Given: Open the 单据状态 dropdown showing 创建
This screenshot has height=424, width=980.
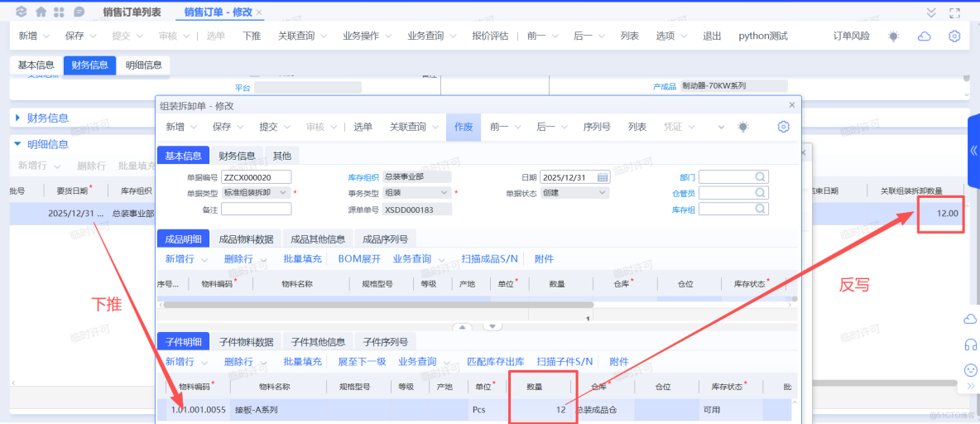Looking at the screenshot, I should tap(574, 193).
